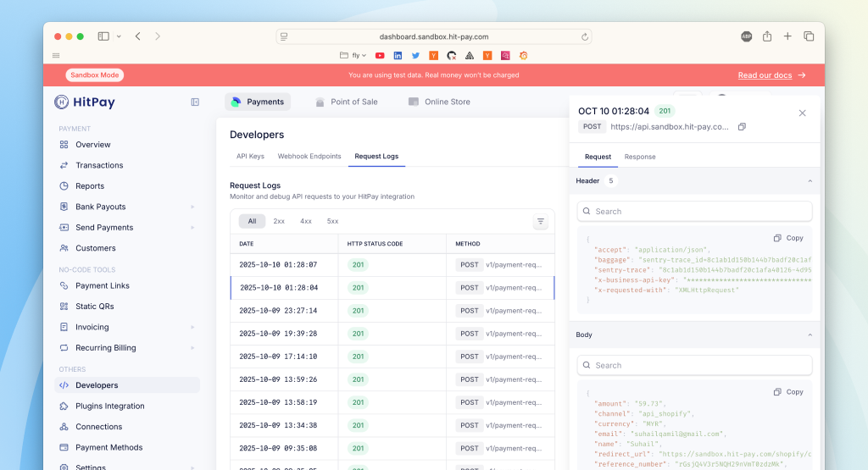Search within the Body section
This screenshot has height=470, width=868.
point(694,366)
